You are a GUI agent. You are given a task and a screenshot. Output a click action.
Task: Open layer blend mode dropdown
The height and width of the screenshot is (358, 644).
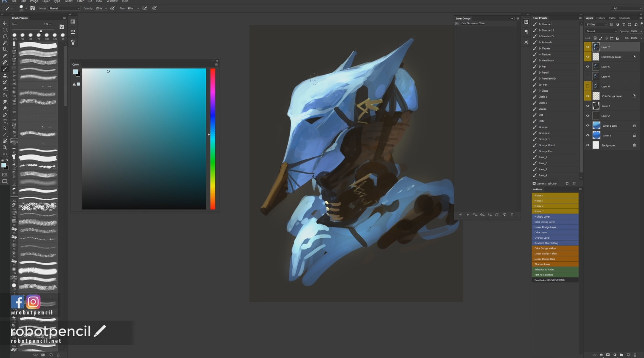point(601,31)
